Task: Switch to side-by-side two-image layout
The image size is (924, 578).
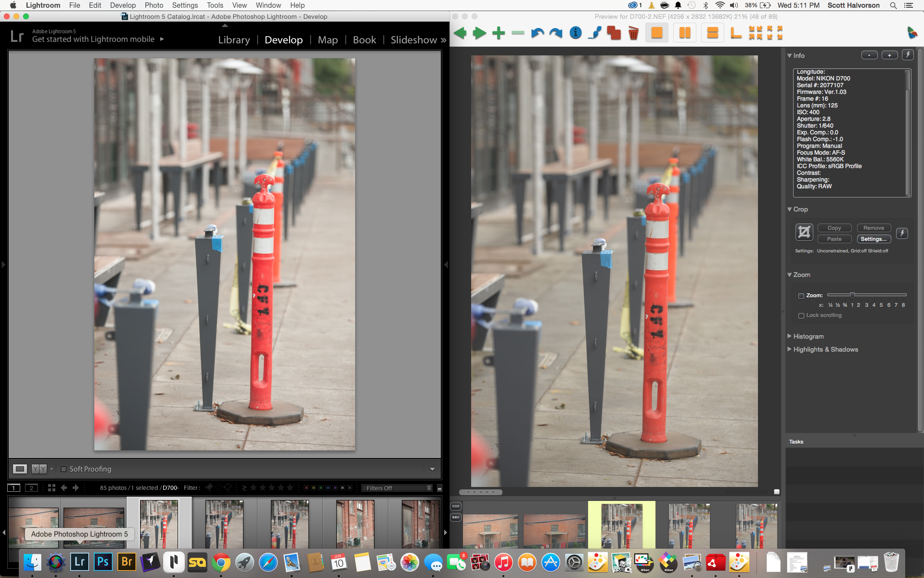Action: click(684, 33)
